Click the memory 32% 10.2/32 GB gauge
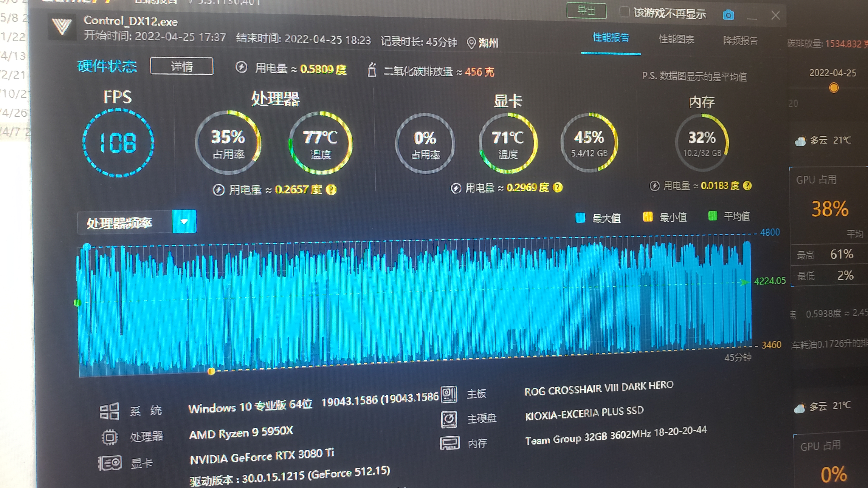This screenshot has width=868, height=488. coord(702,142)
